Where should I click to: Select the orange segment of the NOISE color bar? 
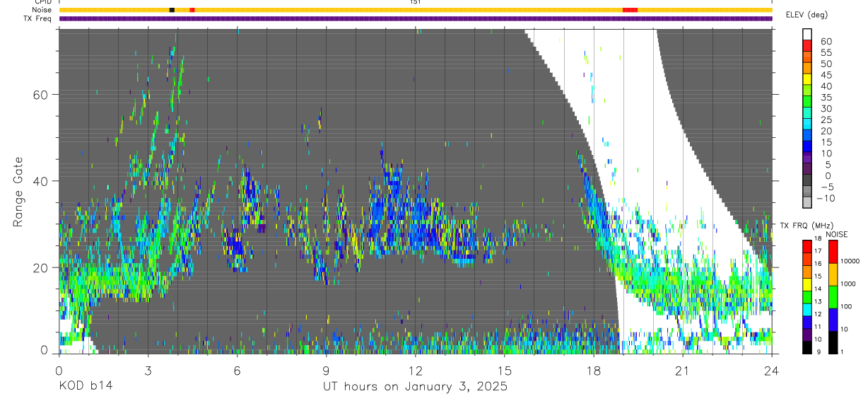tap(833, 274)
